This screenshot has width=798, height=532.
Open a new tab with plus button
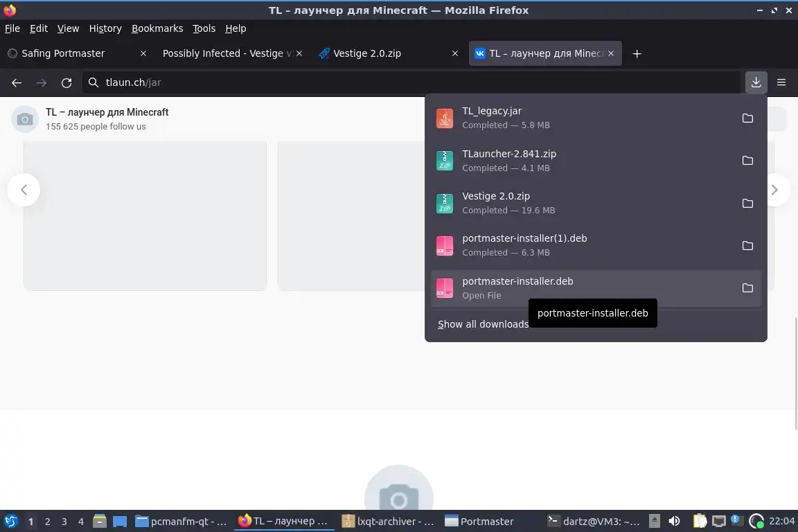pyautogui.click(x=637, y=53)
